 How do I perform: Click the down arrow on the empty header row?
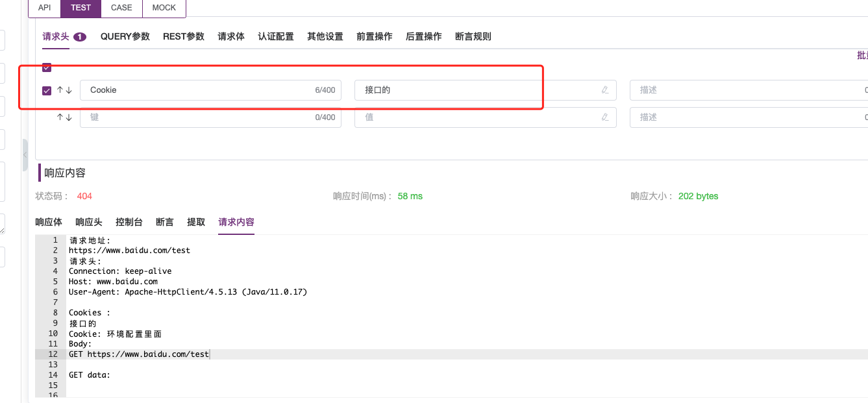pyautogui.click(x=69, y=117)
